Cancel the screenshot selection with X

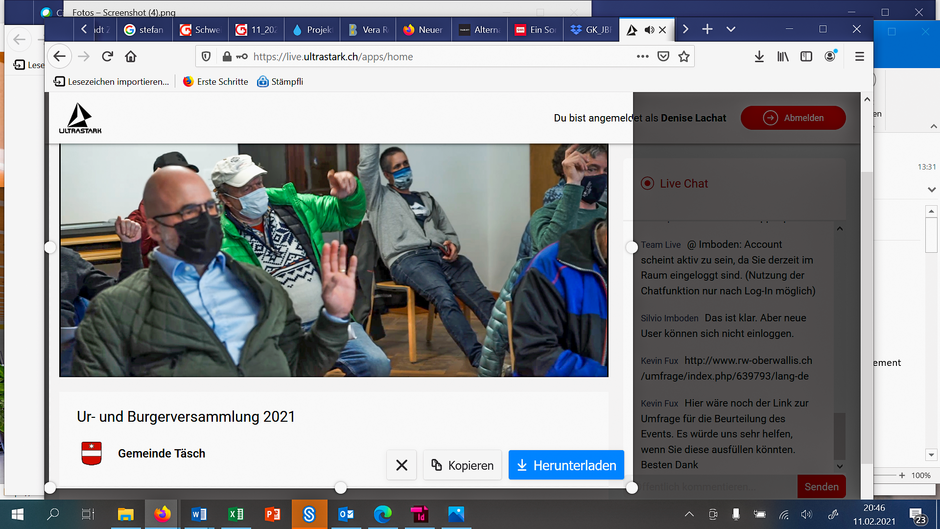tap(401, 465)
